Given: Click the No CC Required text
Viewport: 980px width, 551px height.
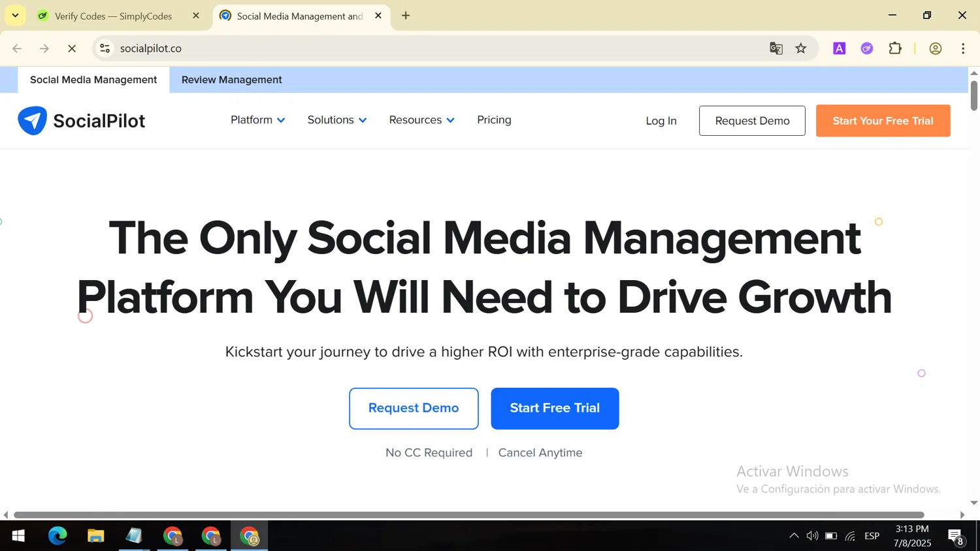Looking at the screenshot, I should (429, 452).
